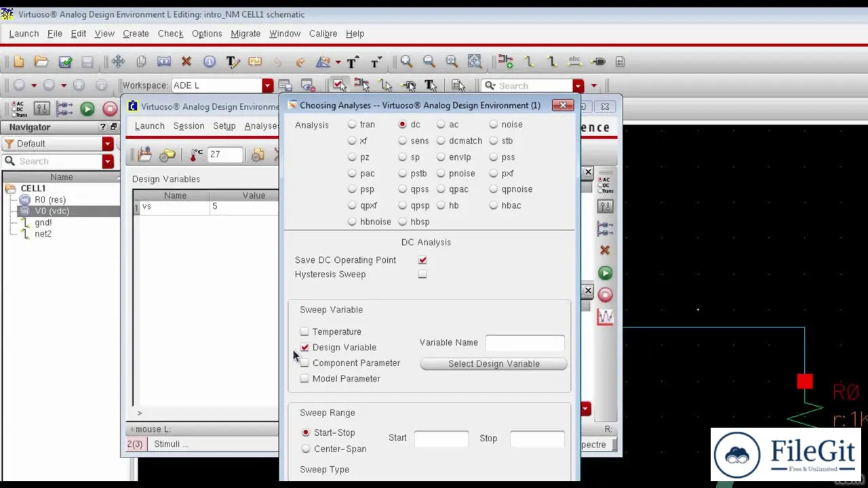Viewport: 868px width, 488px height.
Task: Open the Calibre menu
Action: point(323,33)
